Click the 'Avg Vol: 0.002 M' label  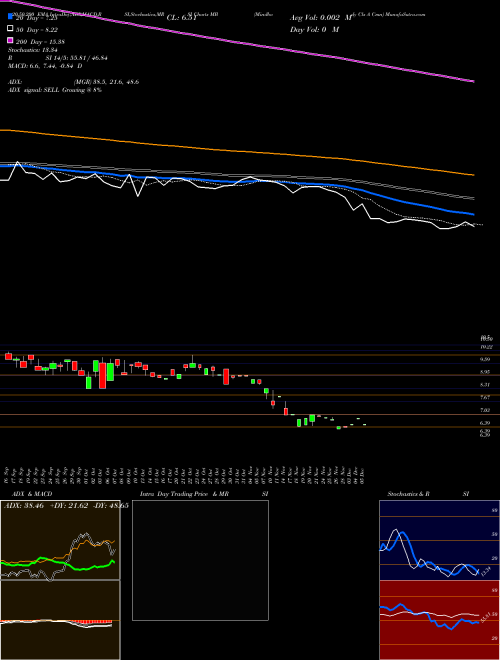pos(320,18)
